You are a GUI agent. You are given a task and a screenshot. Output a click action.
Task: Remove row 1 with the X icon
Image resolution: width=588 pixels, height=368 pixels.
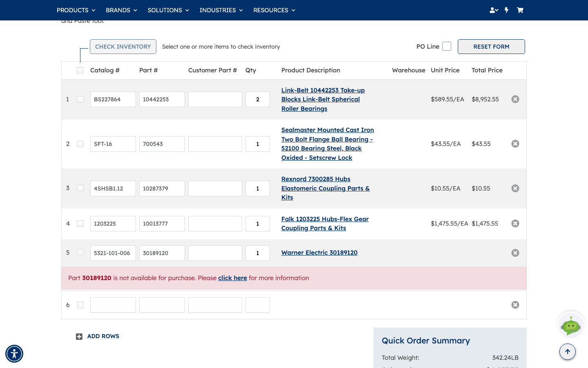click(x=515, y=99)
